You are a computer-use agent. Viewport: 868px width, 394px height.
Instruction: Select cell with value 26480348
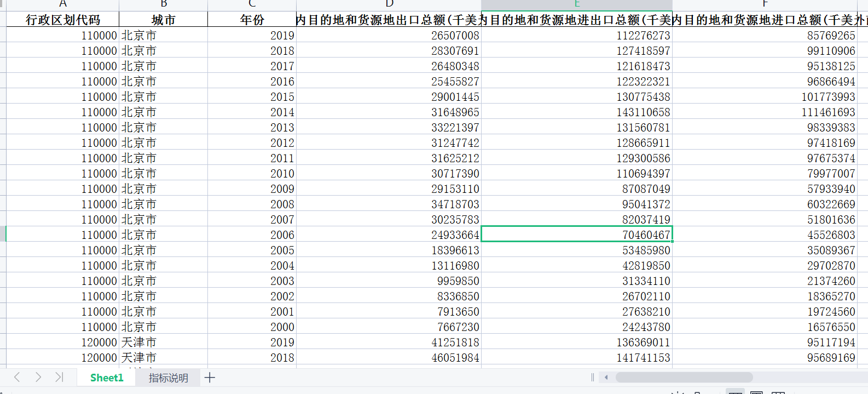pos(389,66)
